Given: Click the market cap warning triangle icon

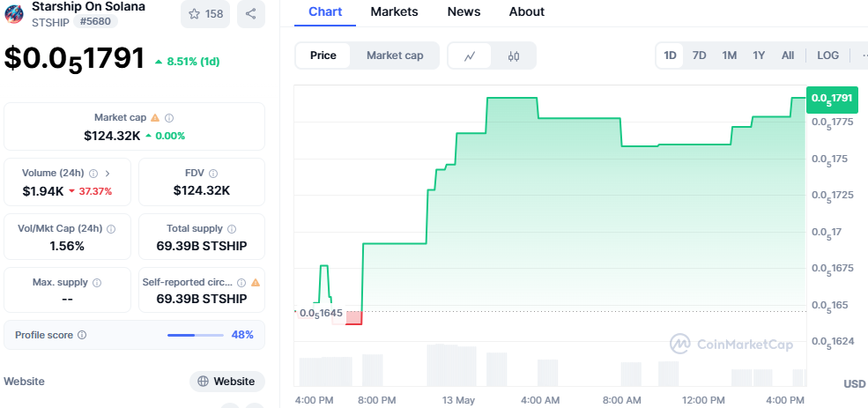Looking at the screenshot, I should (x=155, y=117).
